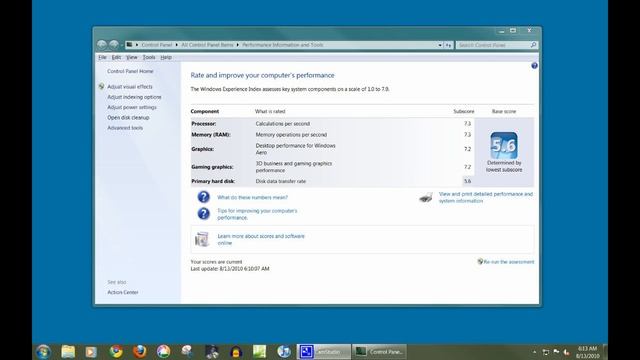Open the Windows Start orb
This screenshot has height=360, width=640.
click(43, 351)
